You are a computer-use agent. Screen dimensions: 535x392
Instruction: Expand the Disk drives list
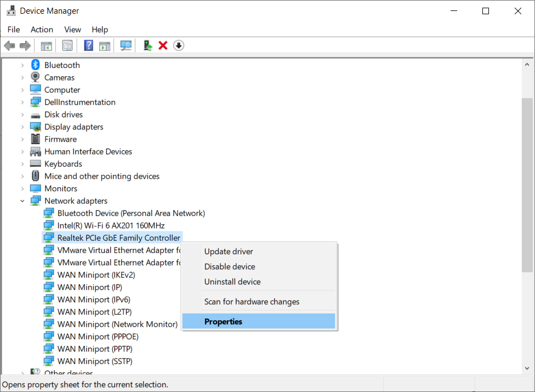tap(22, 115)
